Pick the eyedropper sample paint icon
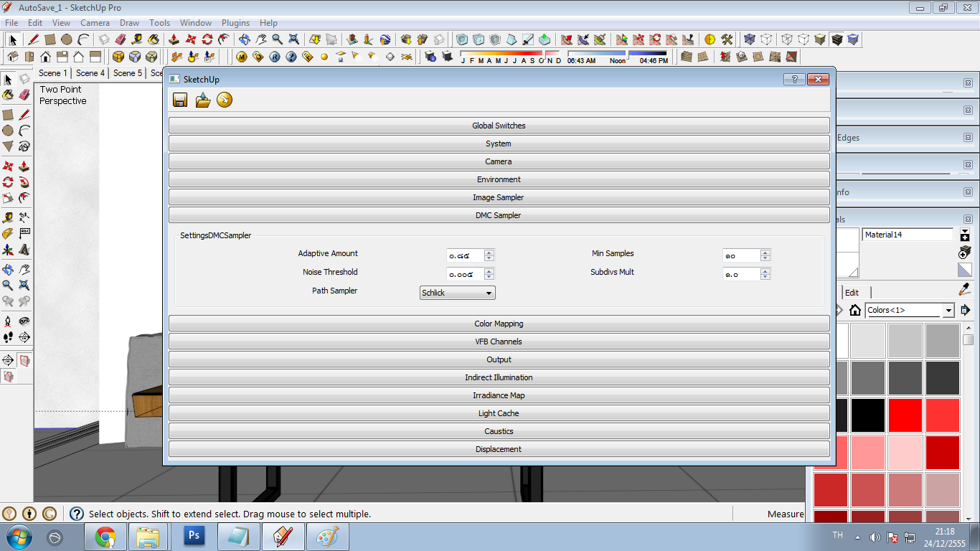The width and height of the screenshot is (980, 551). point(965,289)
